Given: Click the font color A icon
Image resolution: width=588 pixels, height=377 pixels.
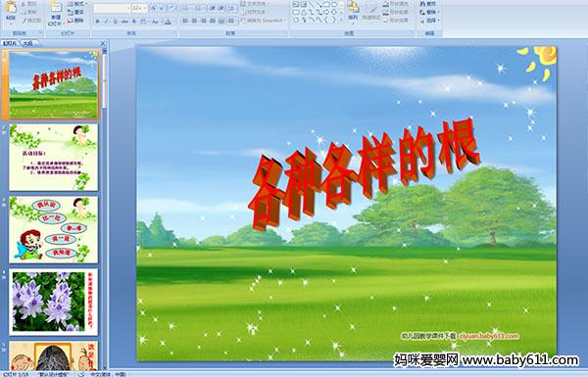Looking at the screenshot, I should (x=168, y=22).
